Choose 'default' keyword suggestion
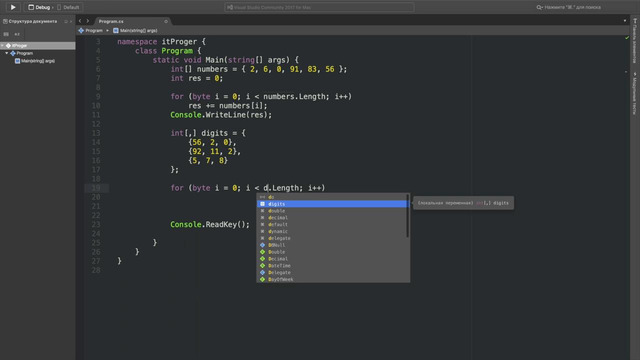The image size is (640, 360). 332,224
